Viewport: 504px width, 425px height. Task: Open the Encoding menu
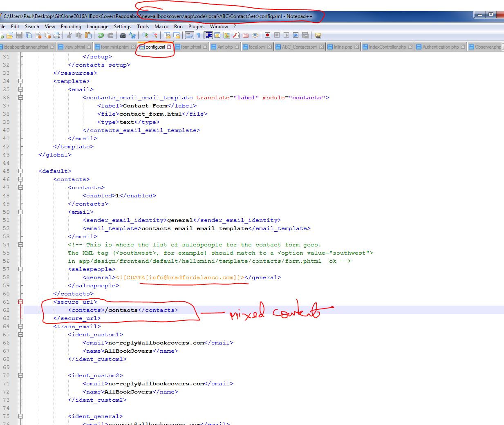(x=71, y=26)
